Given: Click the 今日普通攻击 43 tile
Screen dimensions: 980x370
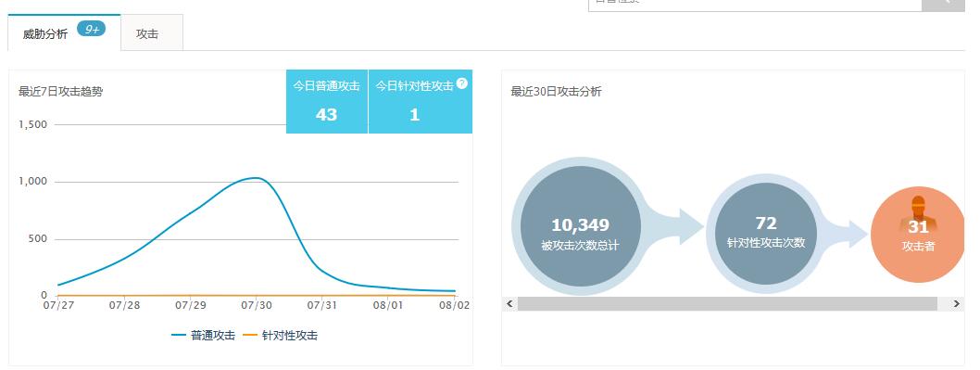Looking at the screenshot, I should pos(327,101).
